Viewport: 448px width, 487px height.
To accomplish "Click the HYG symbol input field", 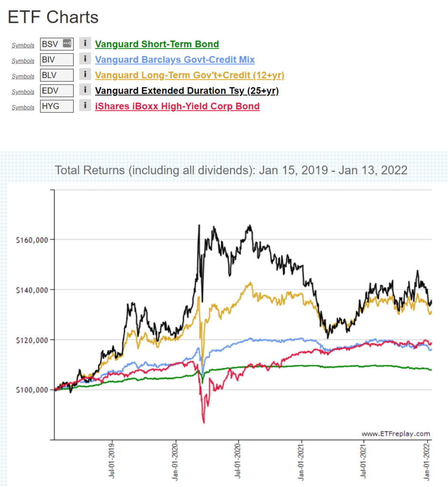I will click(x=57, y=106).
